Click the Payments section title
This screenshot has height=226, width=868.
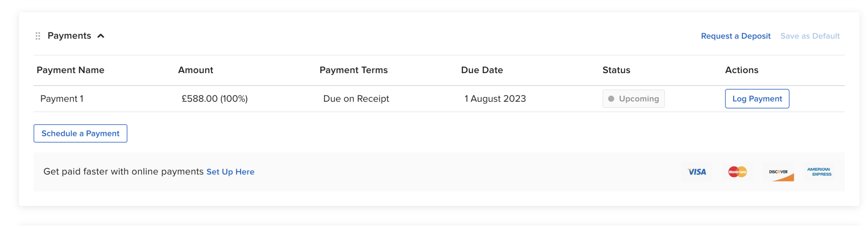tap(69, 36)
